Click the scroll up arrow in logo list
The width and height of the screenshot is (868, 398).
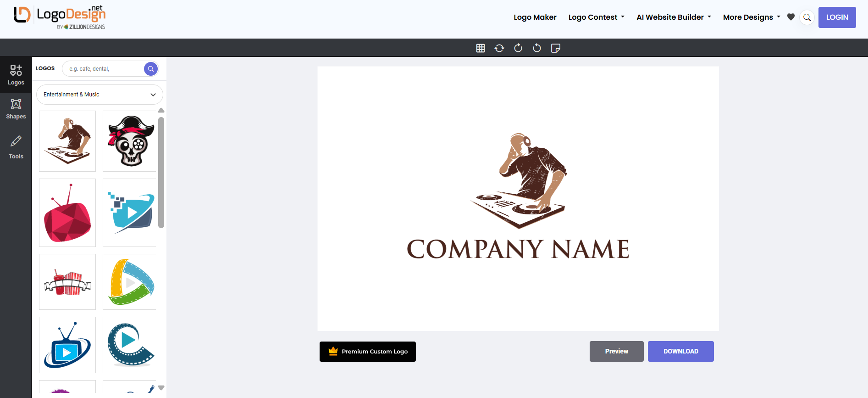point(161,110)
